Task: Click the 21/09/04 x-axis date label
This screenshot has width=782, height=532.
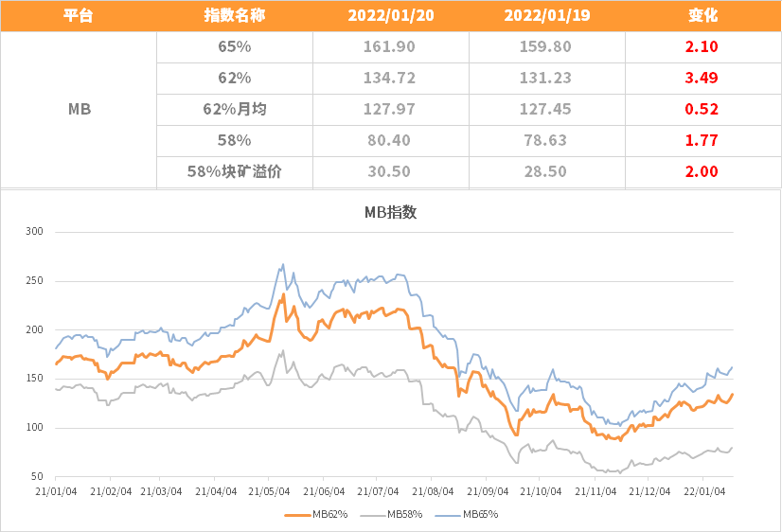Action: click(488, 491)
